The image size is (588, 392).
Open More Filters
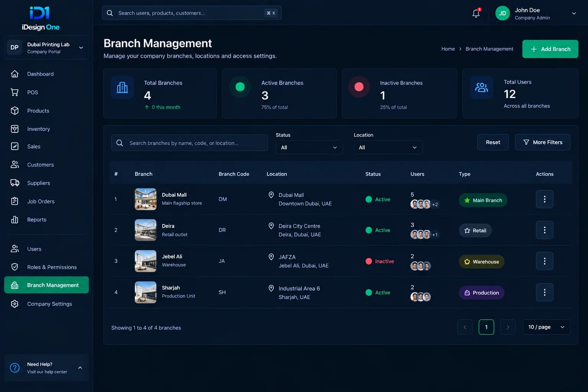point(542,142)
